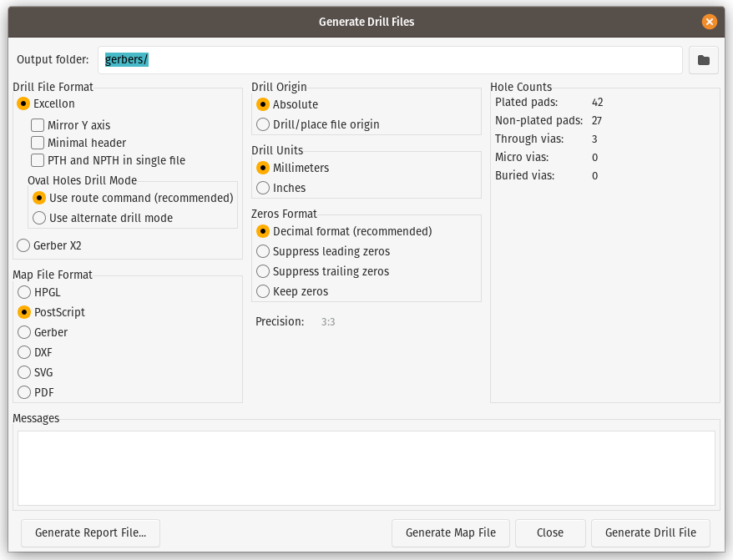Pick SVG as map file format
The height and width of the screenshot is (560, 733).
[x=24, y=372]
